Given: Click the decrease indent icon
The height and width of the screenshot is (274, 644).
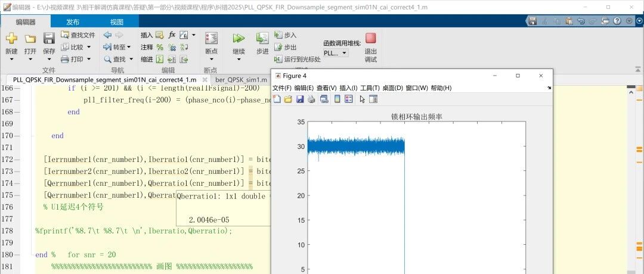Looking at the screenshot, I should [x=184, y=60].
